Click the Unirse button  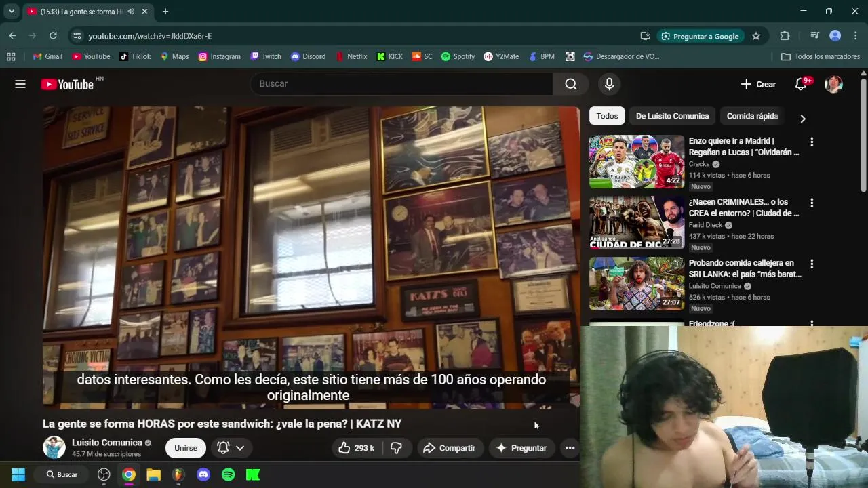pyautogui.click(x=185, y=448)
